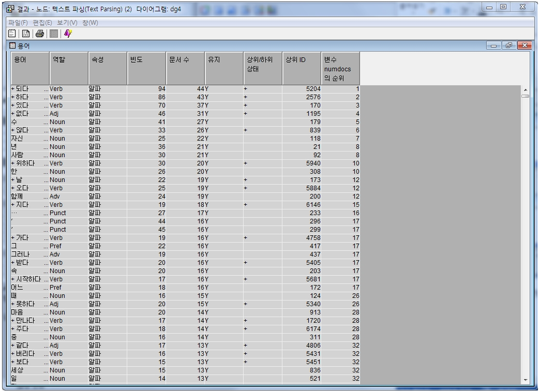Open the 편집(E) menu
This screenshot has height=392, width=540.
click(x=43, y=23)
